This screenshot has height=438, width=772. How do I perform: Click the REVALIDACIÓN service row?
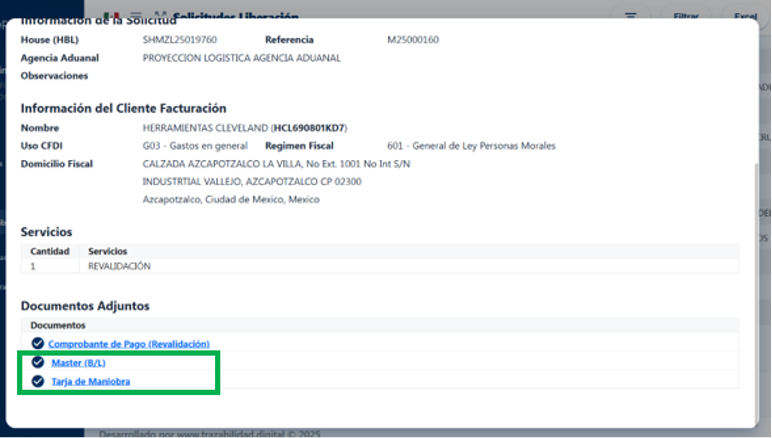(119, 267)
